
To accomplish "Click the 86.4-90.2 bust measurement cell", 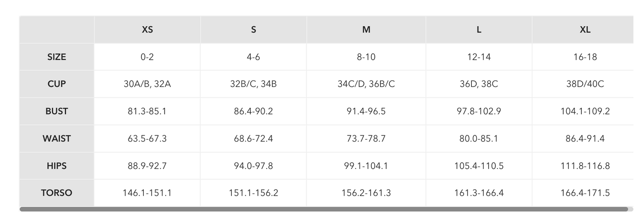I will [x=253, y=111].
